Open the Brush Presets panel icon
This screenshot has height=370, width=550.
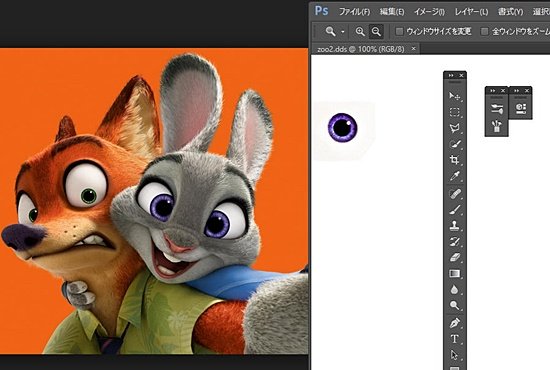point(497,109)
